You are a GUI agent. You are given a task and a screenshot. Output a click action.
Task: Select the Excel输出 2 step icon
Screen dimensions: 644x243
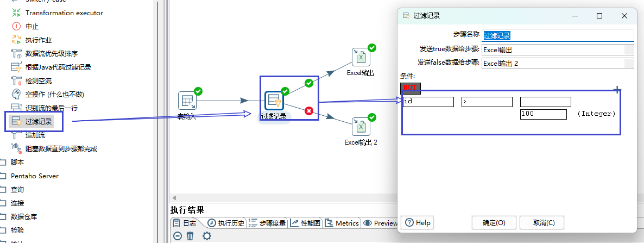pos(360,126)
